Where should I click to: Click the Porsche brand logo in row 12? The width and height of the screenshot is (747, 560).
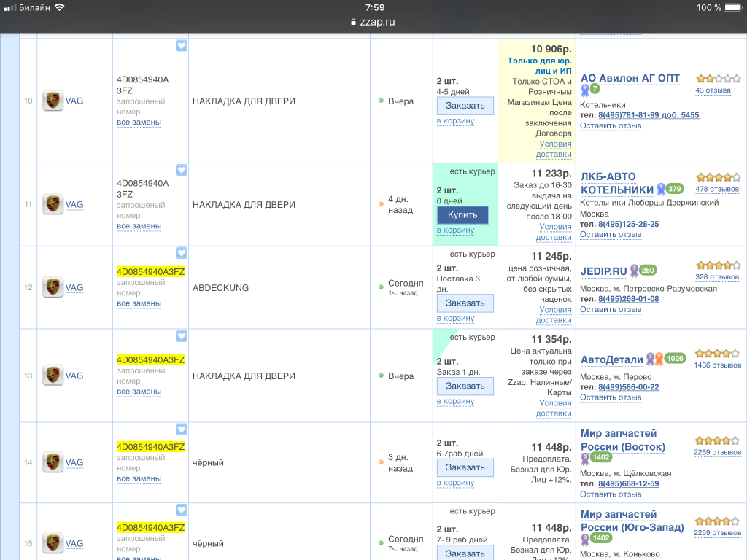53,287
